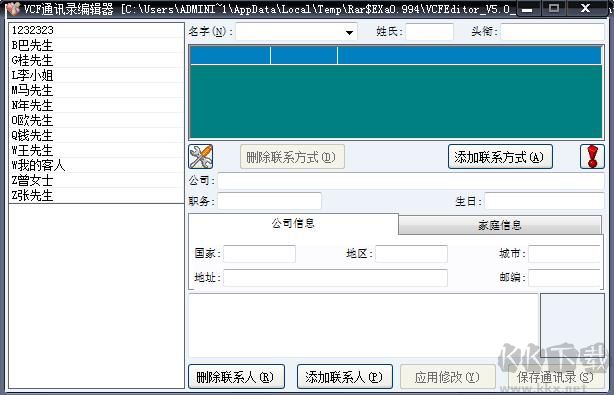Select contact Z张先生

(96, 195)
